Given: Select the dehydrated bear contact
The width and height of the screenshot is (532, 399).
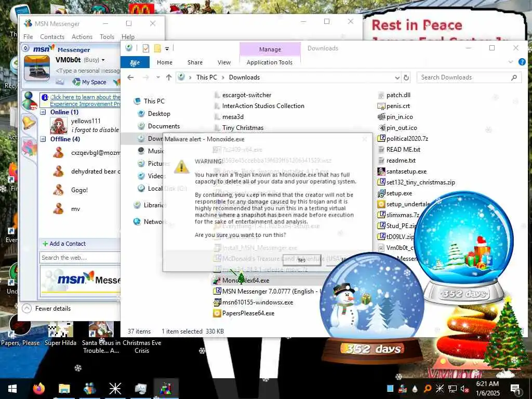Looking at the screenshot, I should tap(96, 171).
